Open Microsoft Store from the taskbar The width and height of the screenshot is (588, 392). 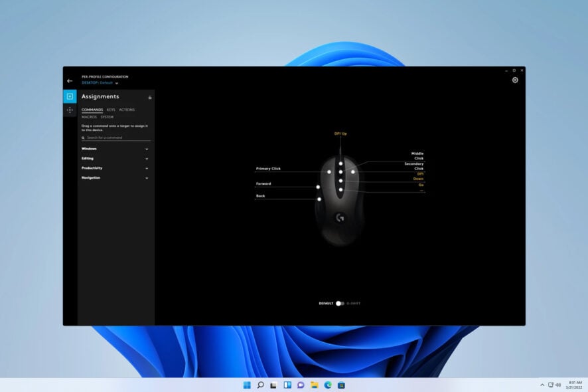pos(341,385)
